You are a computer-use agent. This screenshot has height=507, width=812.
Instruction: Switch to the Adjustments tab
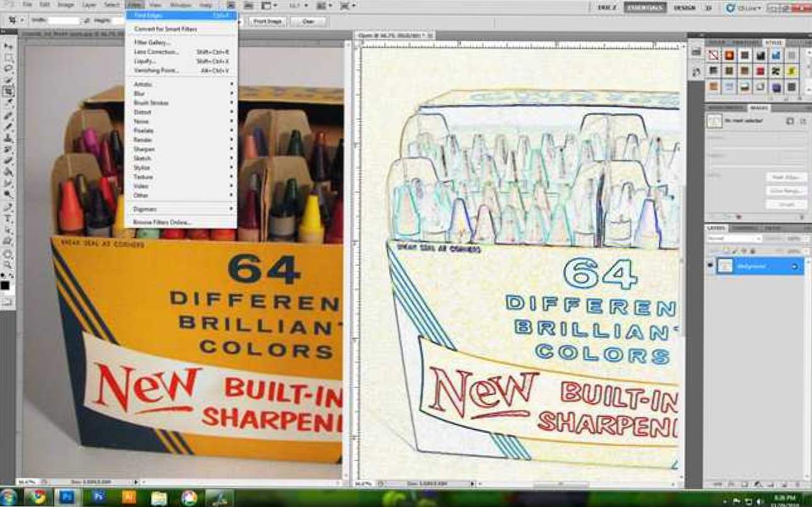(726, 108)
